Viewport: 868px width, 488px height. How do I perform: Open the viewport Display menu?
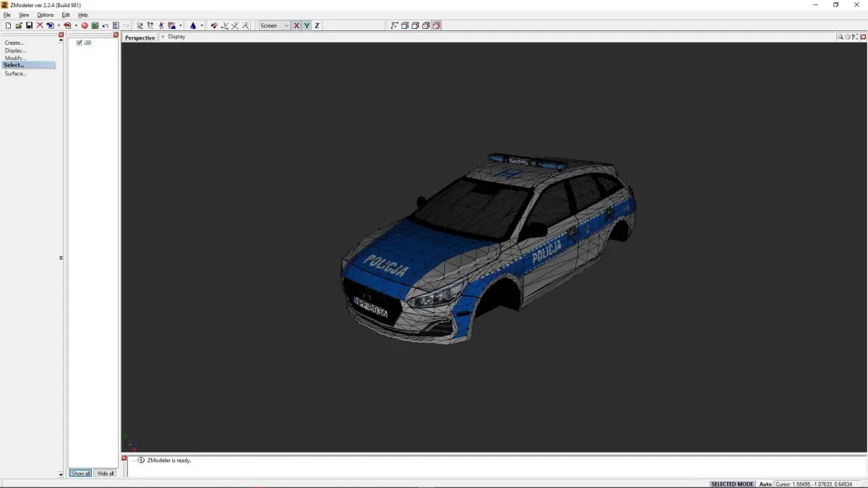tap(176, 37)
